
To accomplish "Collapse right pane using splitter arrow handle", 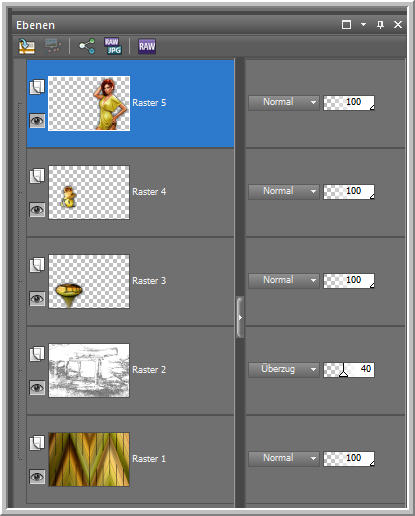I will (240, 317).
